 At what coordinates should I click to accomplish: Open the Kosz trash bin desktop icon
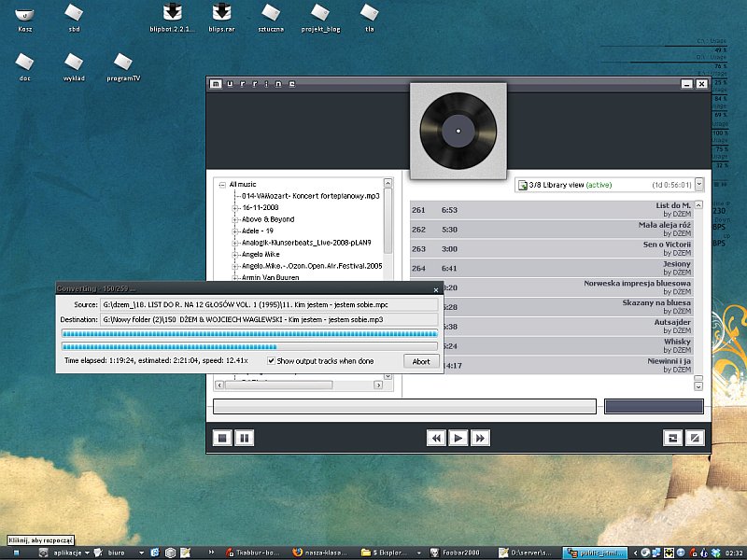tap(25, 16)
